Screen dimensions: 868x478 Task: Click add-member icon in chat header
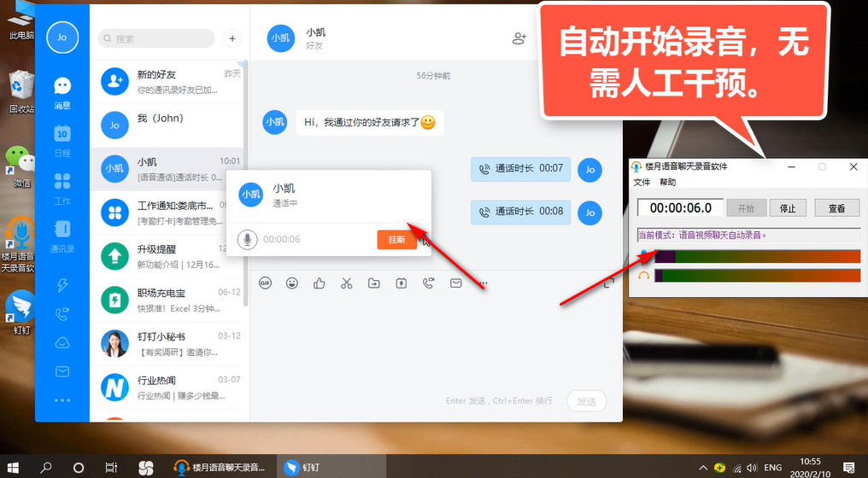pos(519,38)
